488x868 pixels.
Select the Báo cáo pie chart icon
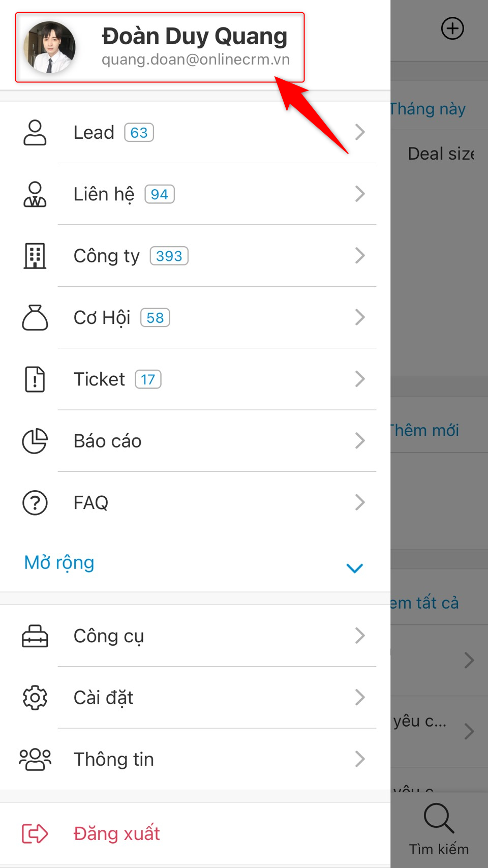point(35,441)
